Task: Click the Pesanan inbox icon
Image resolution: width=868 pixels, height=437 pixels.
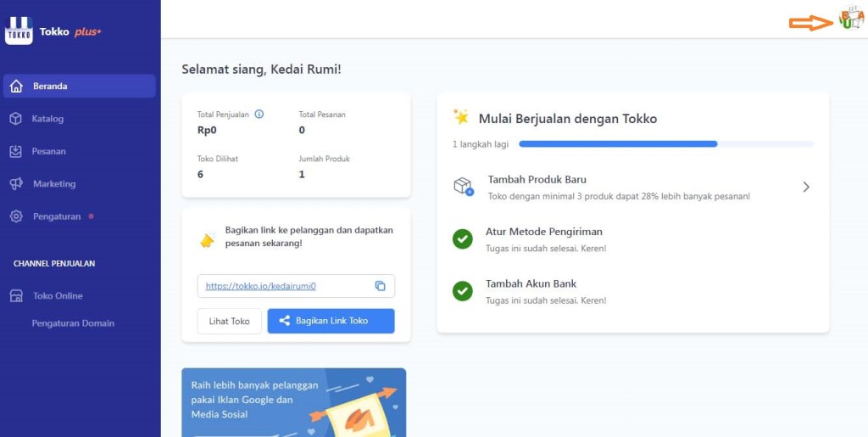Action: click(x=16, y=151)
